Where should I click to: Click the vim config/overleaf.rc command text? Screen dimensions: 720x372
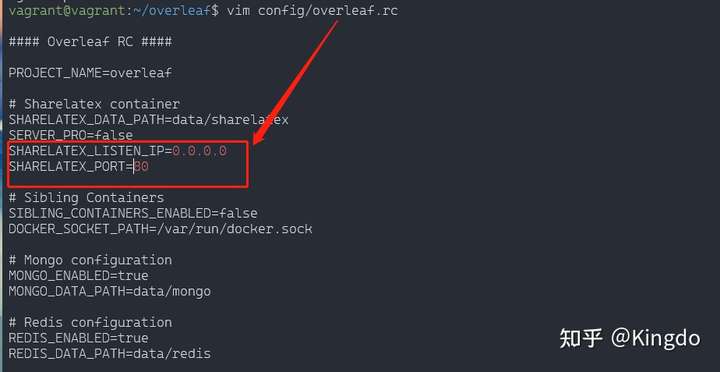(x=312, y=10)
